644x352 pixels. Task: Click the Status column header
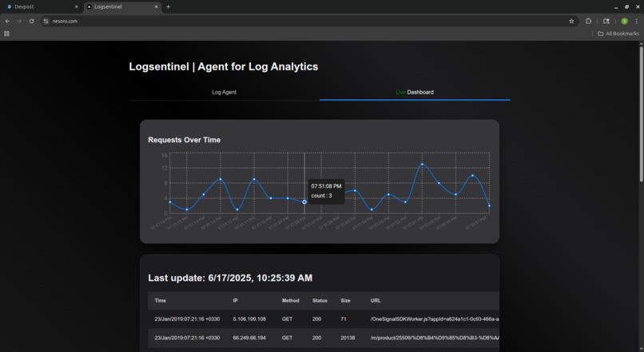click(x=320, y=301)
